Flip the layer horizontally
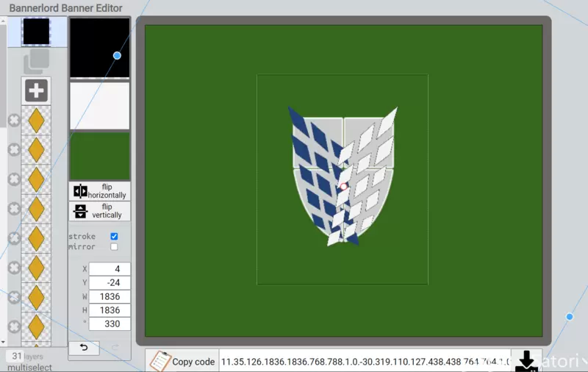The image size is (588, 372). [100, 191]
